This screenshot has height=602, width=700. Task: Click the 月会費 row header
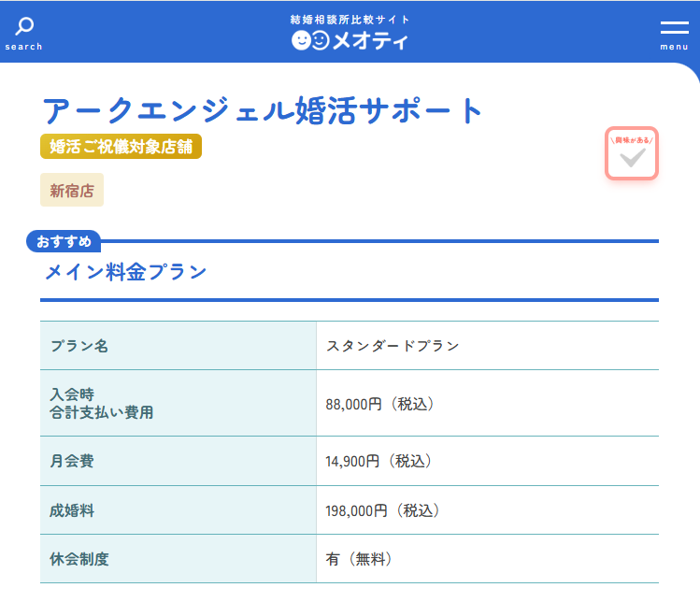tap(179, 461)
